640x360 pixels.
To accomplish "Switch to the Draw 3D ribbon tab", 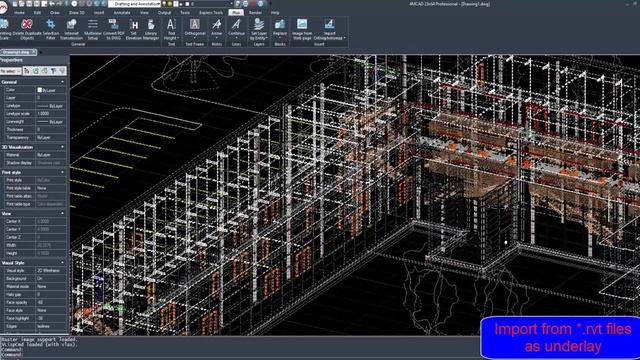I will pyautogui.click(x=76, y=13).
